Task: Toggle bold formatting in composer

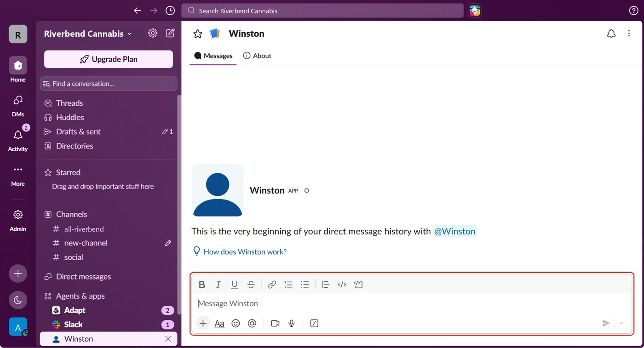Action: point(202,285)
